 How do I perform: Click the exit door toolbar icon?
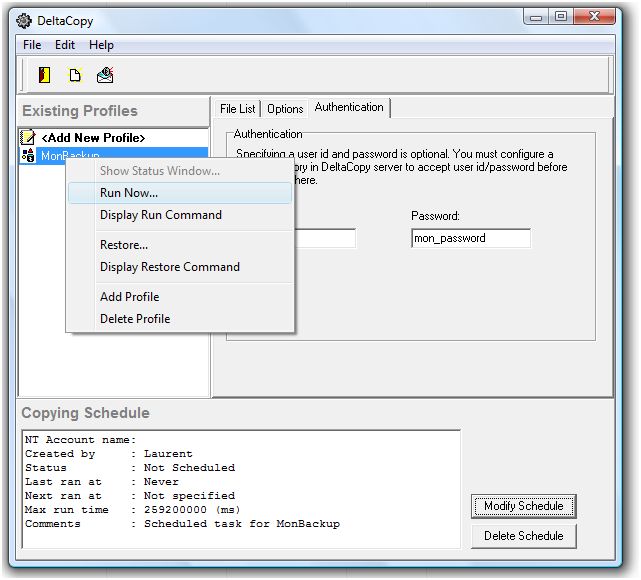pos(44,75)
